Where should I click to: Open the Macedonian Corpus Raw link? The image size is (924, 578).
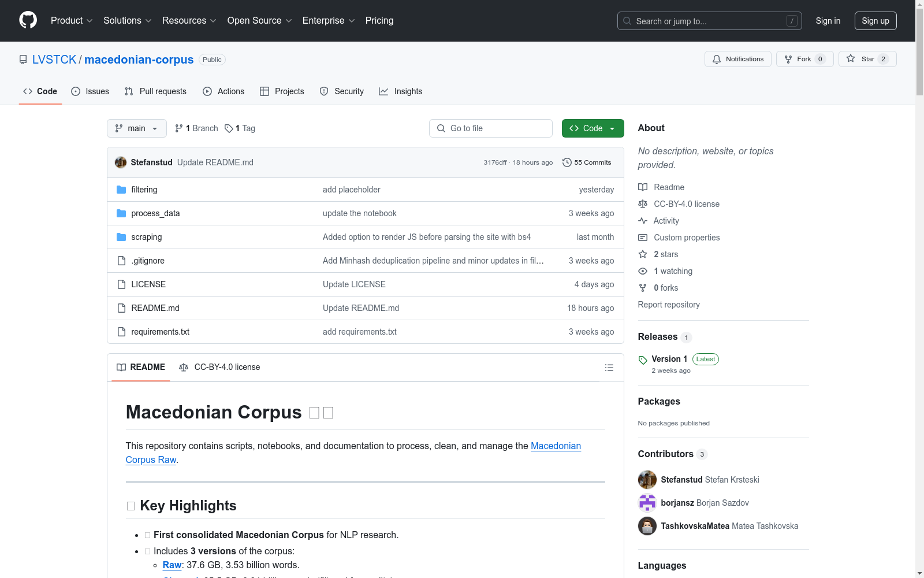[353, 453]
